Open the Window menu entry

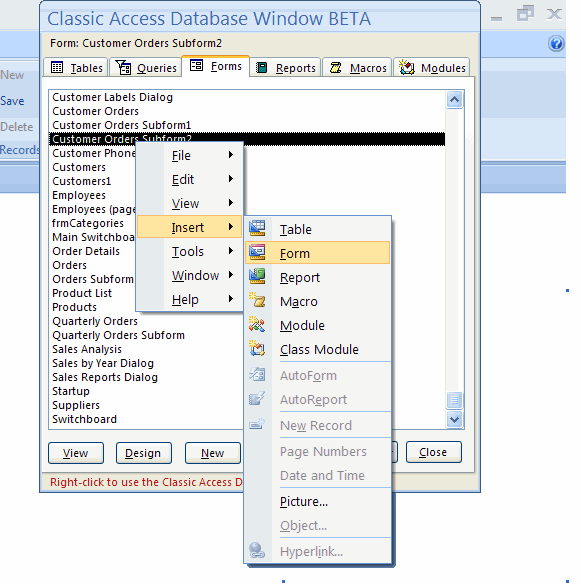pyautogui.click(x=190, y=275)
